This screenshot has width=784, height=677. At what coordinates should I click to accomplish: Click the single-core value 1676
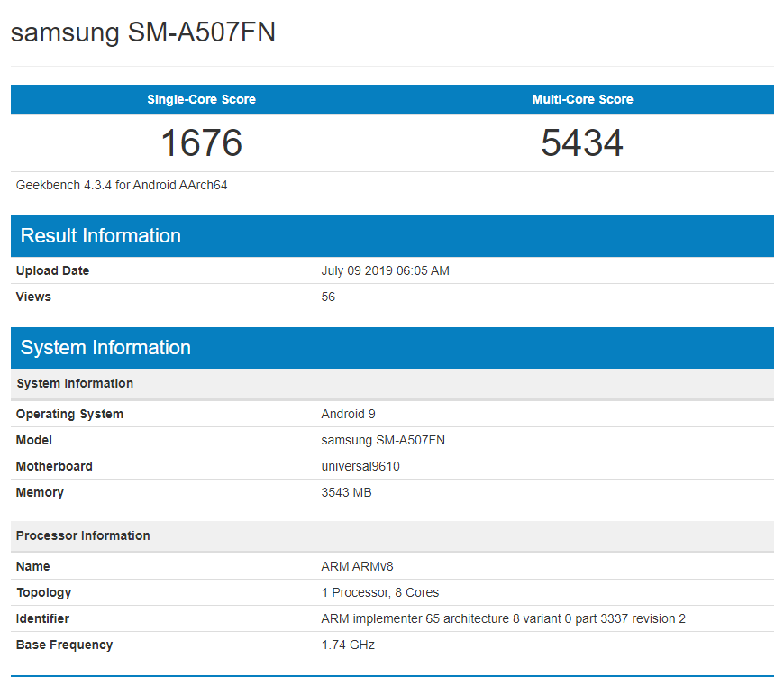(x=201, y=143)
